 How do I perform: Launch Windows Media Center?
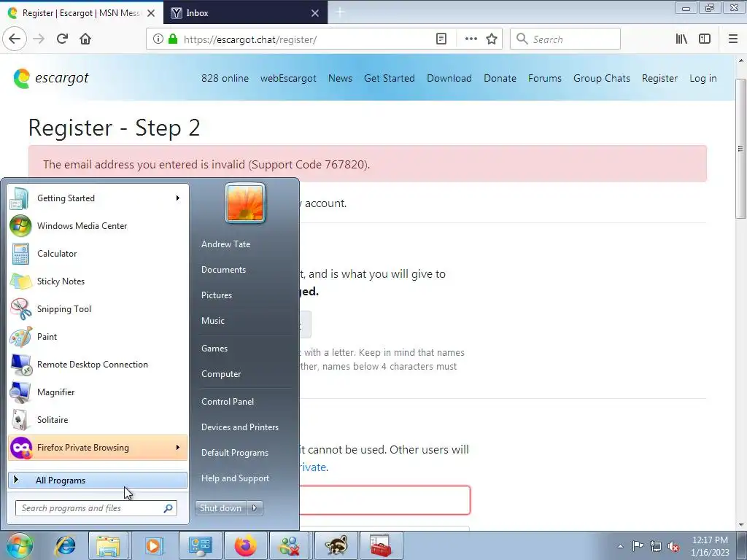tap(98, 226)
